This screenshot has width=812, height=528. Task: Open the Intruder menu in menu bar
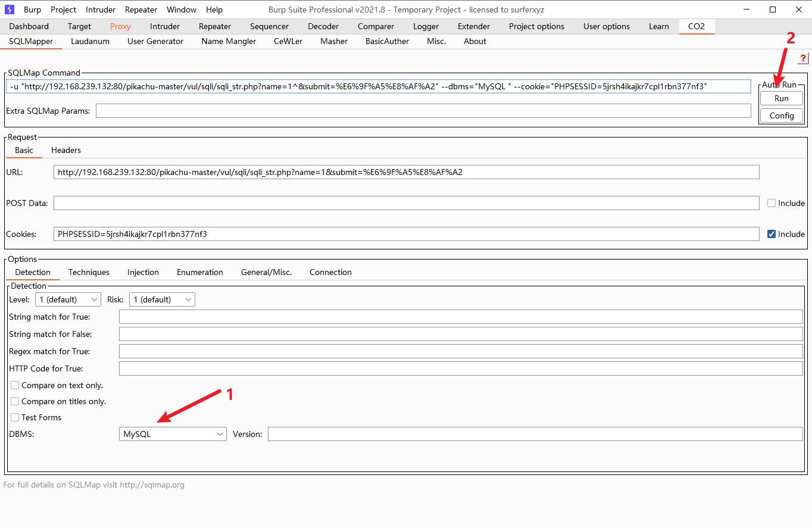point(101,10)
